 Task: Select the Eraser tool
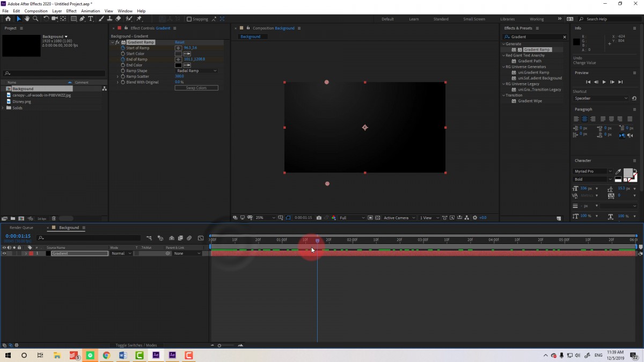pos(118,19)
